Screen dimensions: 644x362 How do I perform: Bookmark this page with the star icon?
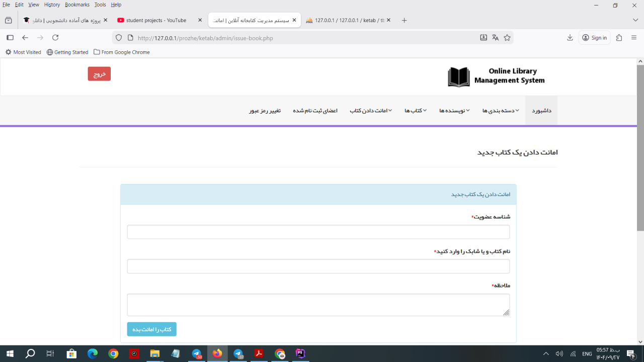coord(507,38)
